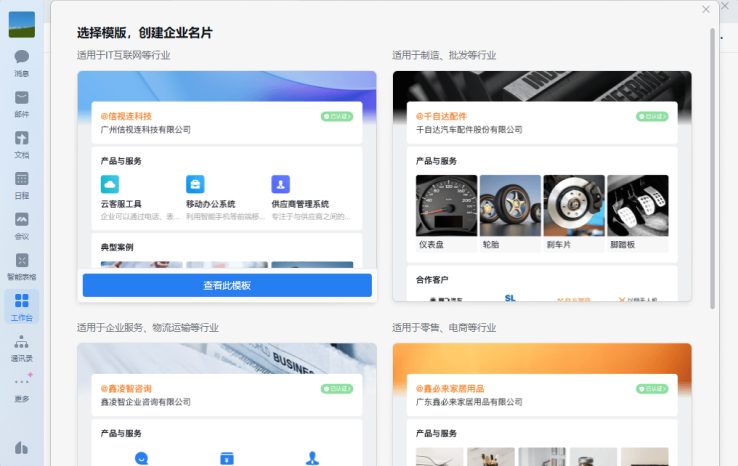Click the 云客服工具 product title

coord(121,204)
